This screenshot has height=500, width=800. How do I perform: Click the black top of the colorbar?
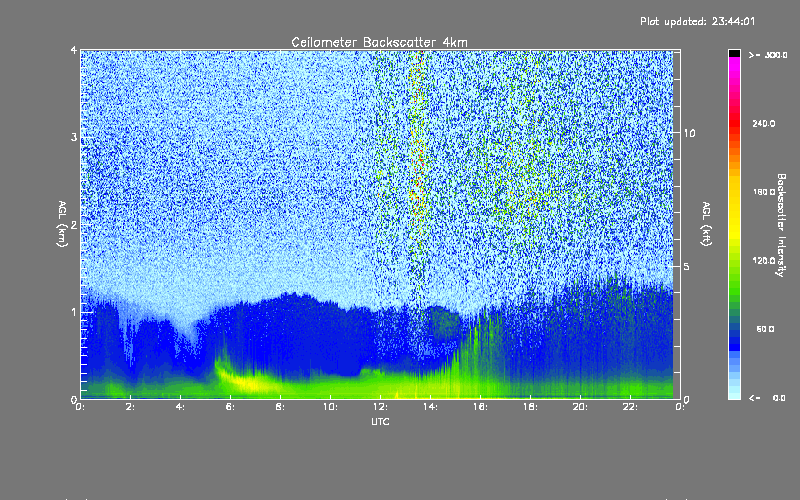[x=734, y=53]
